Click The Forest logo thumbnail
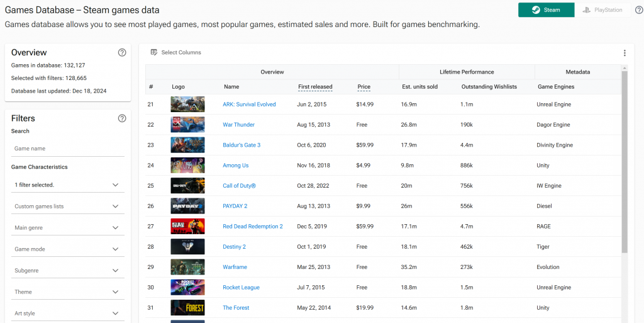644x323 pixels. point(187,308)
